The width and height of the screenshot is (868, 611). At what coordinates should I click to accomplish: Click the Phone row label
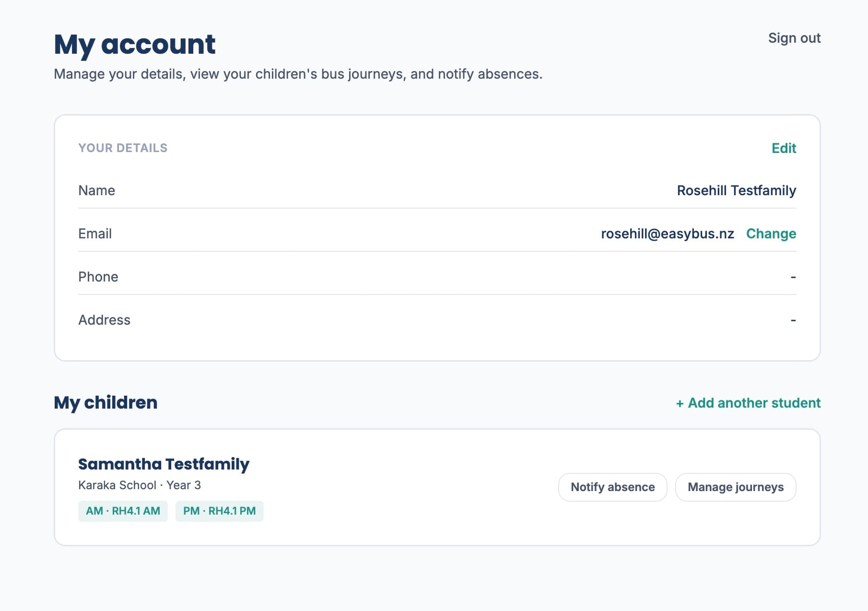click(x=98, y=277)
